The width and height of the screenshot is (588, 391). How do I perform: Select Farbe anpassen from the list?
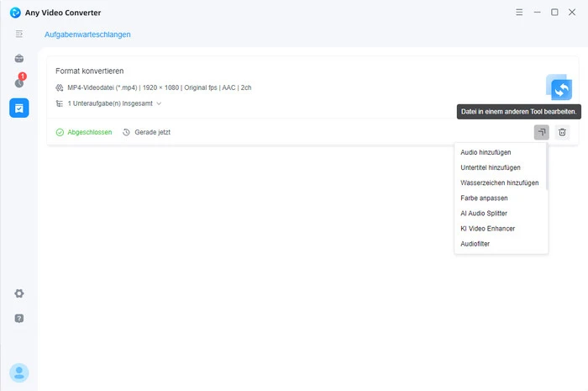(484, 198)
